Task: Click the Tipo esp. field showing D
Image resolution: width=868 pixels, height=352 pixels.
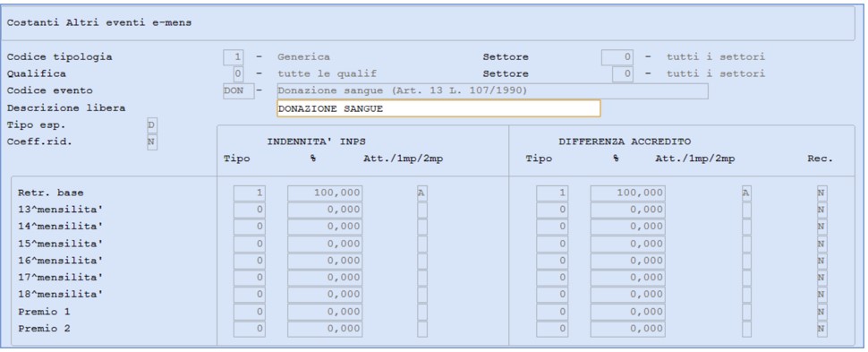Action: pyautogui.click(x=152, y=125)
